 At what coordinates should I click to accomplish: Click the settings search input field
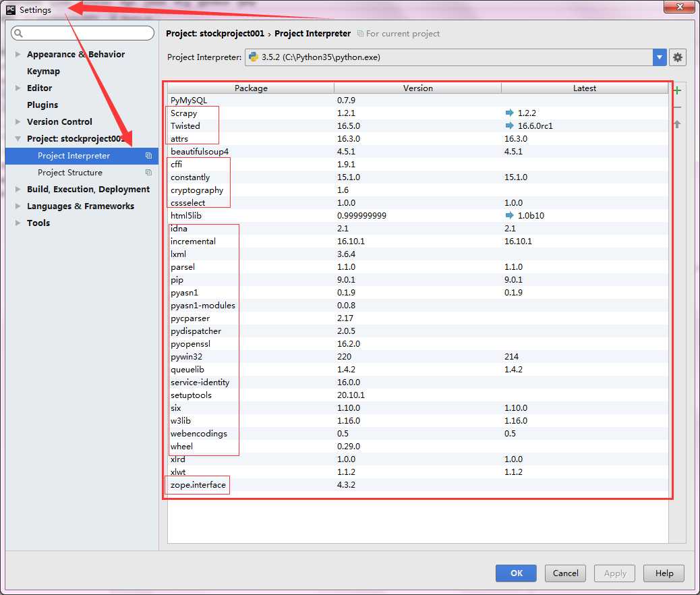point(82,33)
